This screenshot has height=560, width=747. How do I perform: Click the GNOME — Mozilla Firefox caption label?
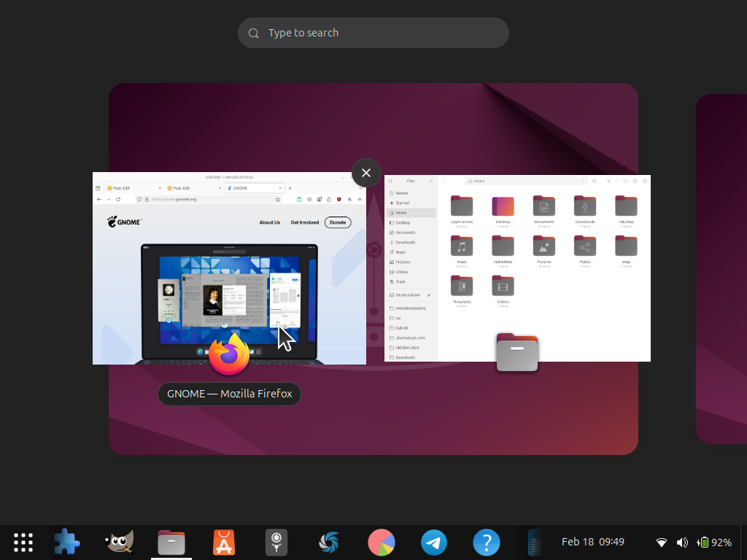229,394
